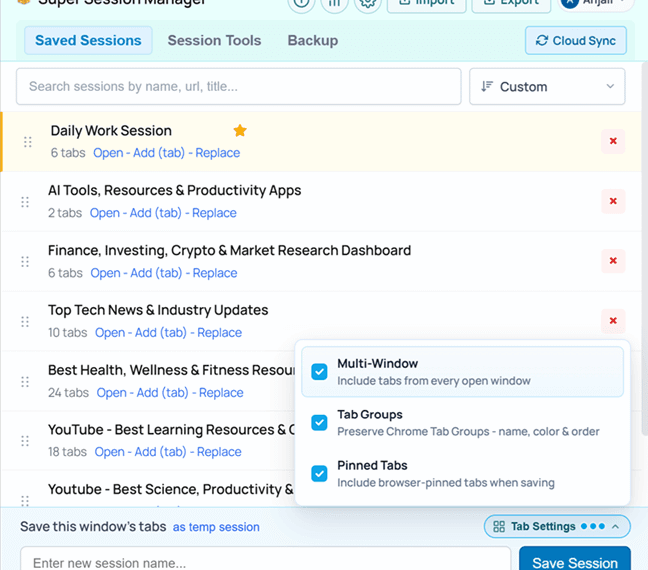This screenshot has height=570, width=648.
Task: Switch to the Saved Sessions tab
Action: (88, 41)
